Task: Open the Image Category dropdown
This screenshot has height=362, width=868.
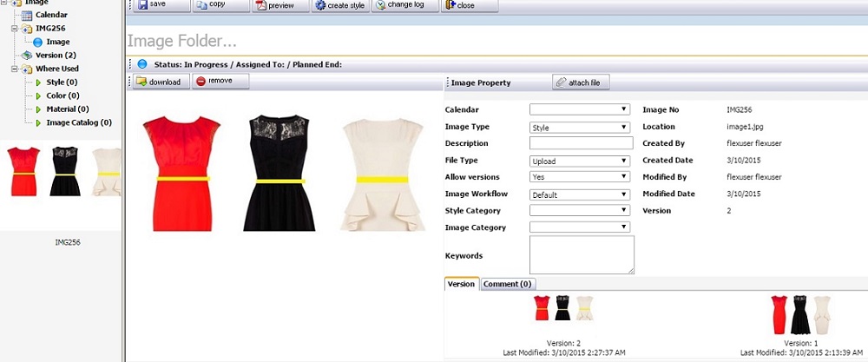Action: click(x=580, y=227)
